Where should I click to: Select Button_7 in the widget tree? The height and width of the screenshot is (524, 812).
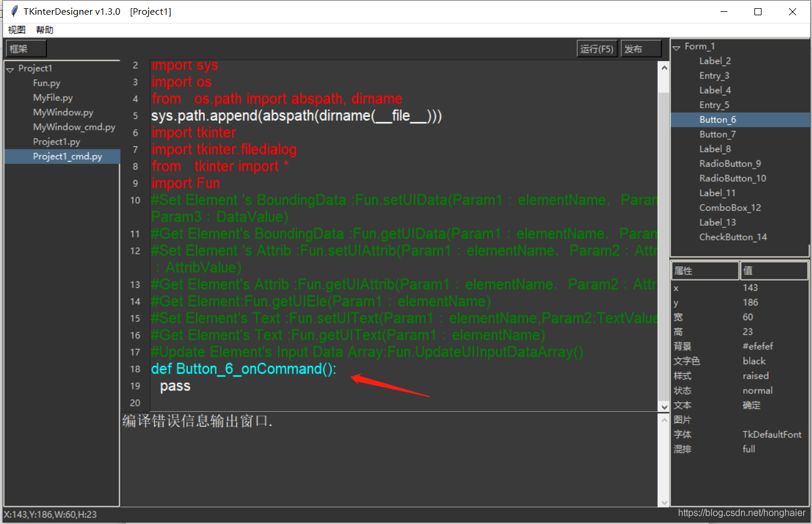[717, 134]
